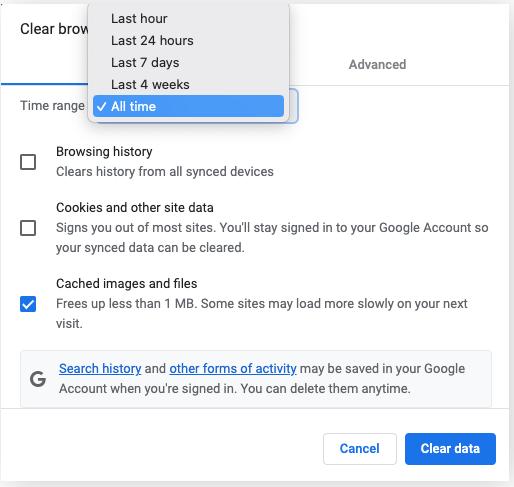Choose the All time option

click(188, 106)
